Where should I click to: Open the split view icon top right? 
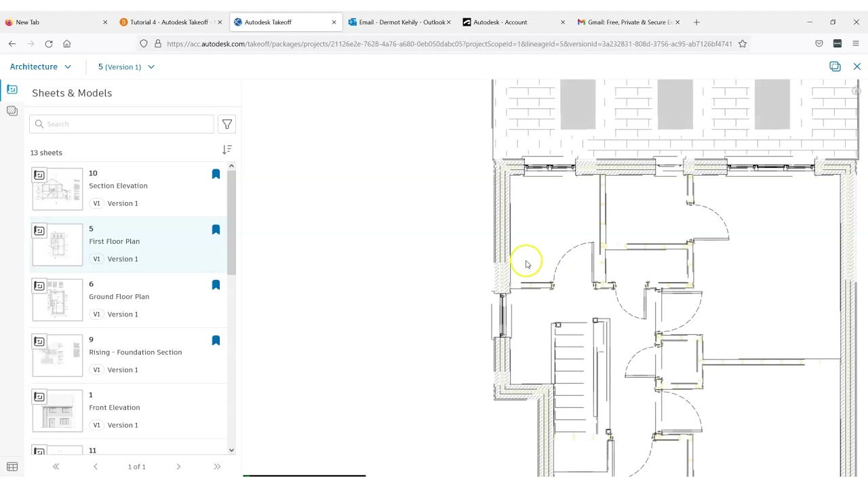(835, 66)
